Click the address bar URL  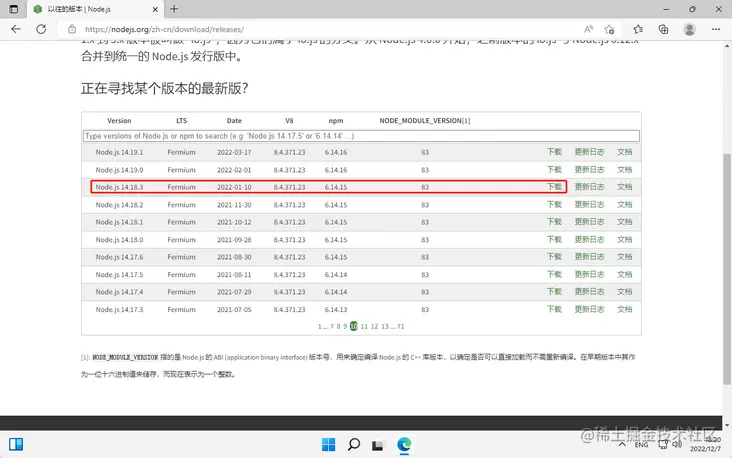coord(164,29)
